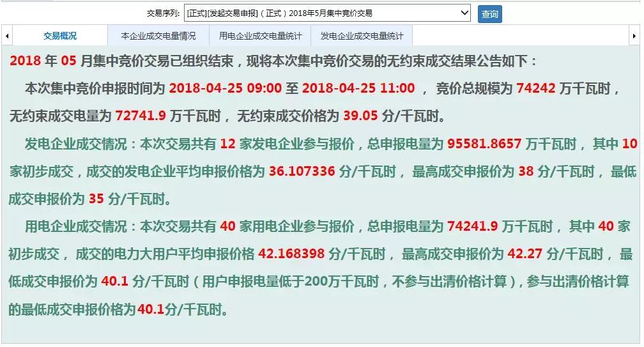The height and width of the screenshot is (347, 644).
Task: Switch to the 交易概况 tab
Action: tap(60, 36)
